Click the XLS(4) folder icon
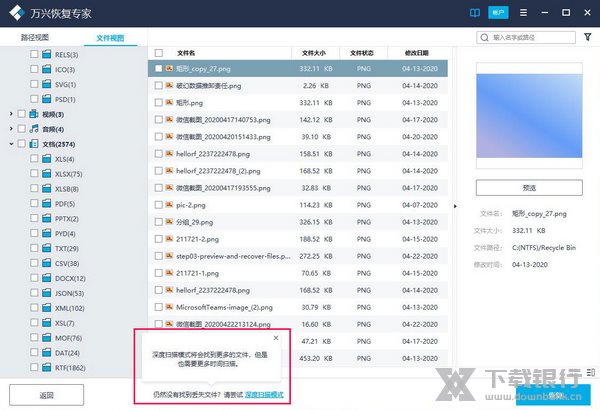Viewport: 600px width, 410px height. point(47,158)
